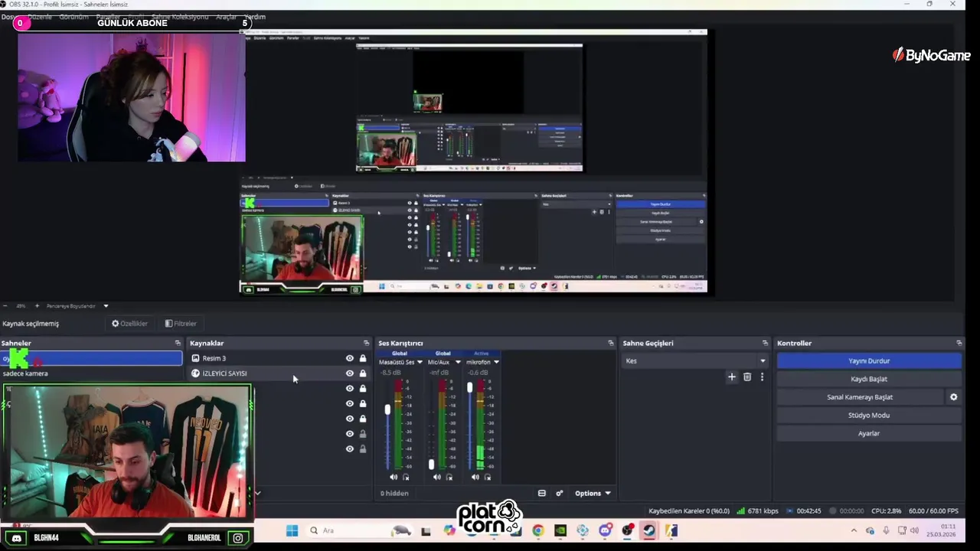Pop out the Kaynaklar dock panel
Viewport: 980px width, 551px height.
[x=366, y=343]
